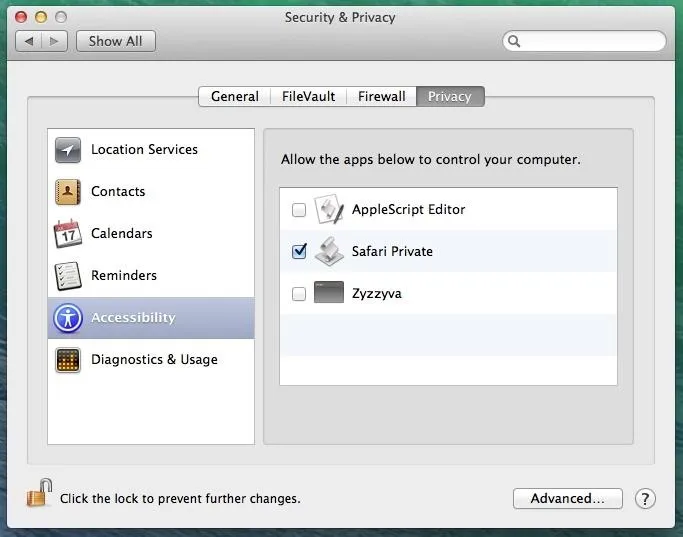The width and height of the screenshot is (683, 537).
Task: Click the Zyzzyva name text
Action: point(377,294)
